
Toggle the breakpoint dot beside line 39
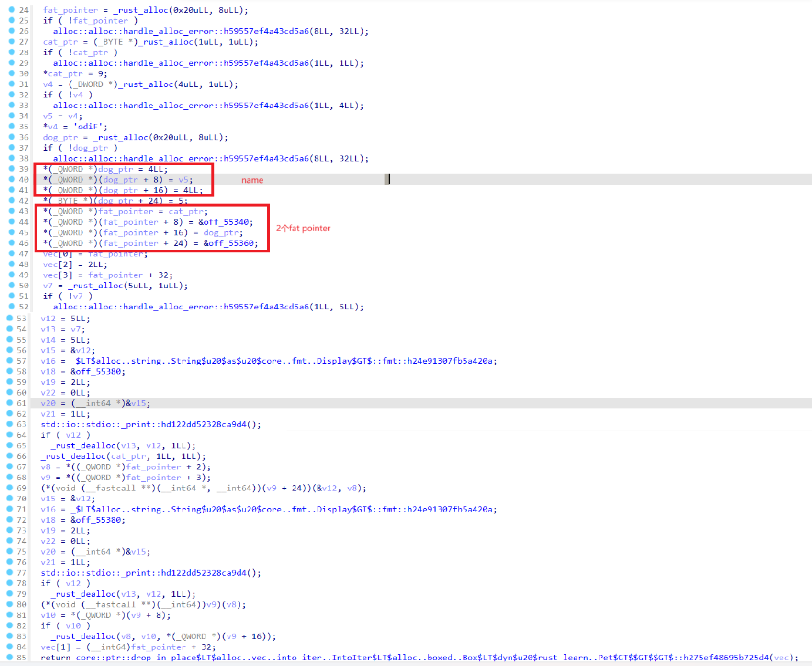pyautogui.click(x=11, y=169)
